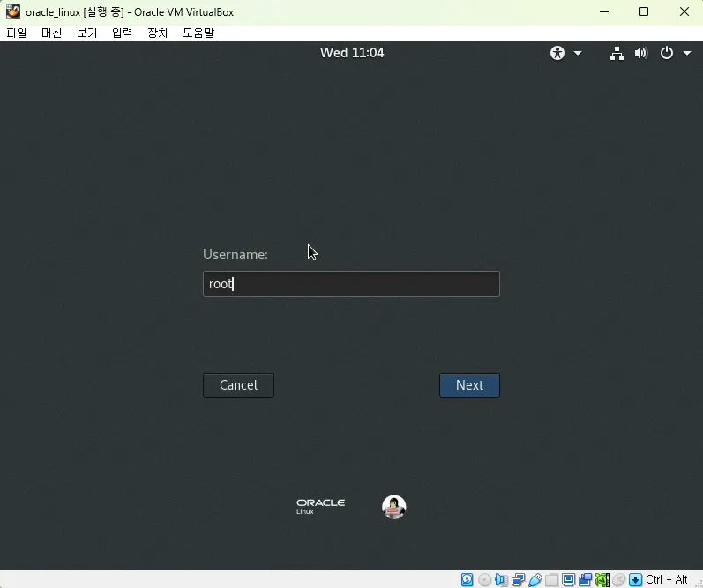The image size is (703, 588).
Task: Click the network adapters status icon
Action: tap(519, 579)
